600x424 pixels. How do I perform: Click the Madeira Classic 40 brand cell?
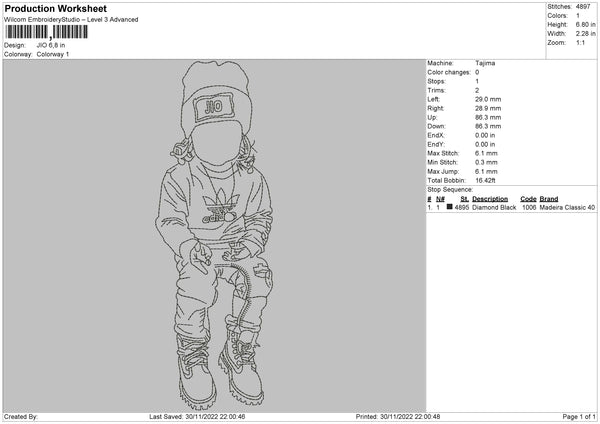coord(567,207)
